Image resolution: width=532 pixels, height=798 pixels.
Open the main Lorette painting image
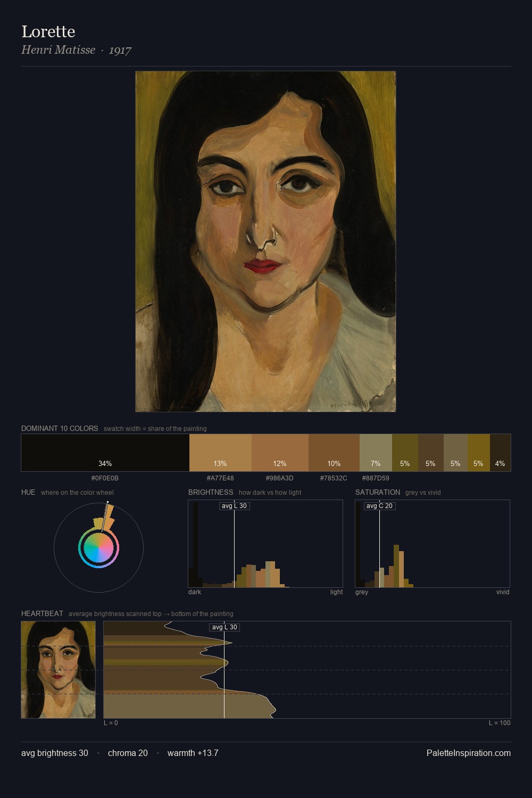(x=265, y=242)
